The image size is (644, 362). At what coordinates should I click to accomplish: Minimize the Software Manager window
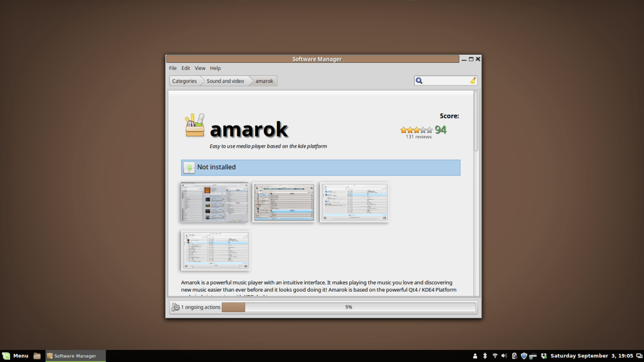tap(464, 59)
